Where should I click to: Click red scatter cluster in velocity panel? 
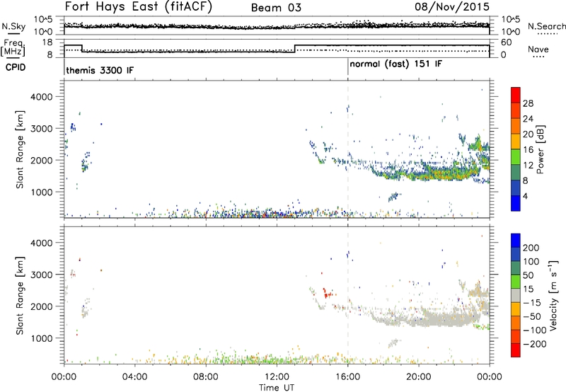click(x=327, y=293)
